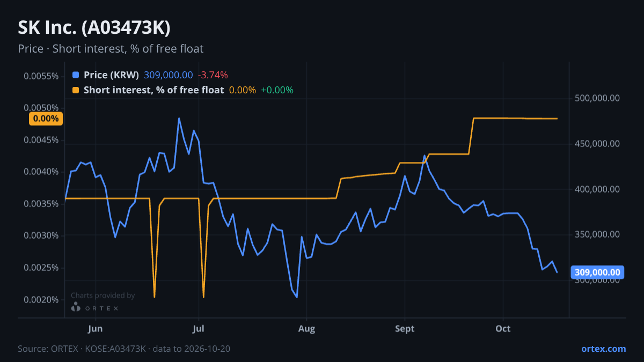The width and height of the screenshot is (644, 362).
Task: Click the 0.0035% left axis label
Action: [x=41, y=204]
